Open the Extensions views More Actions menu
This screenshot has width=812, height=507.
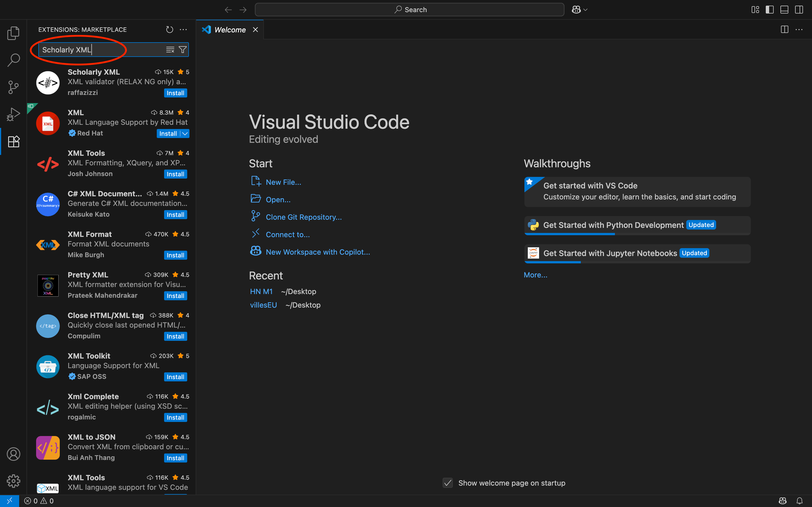pos(183,30)
